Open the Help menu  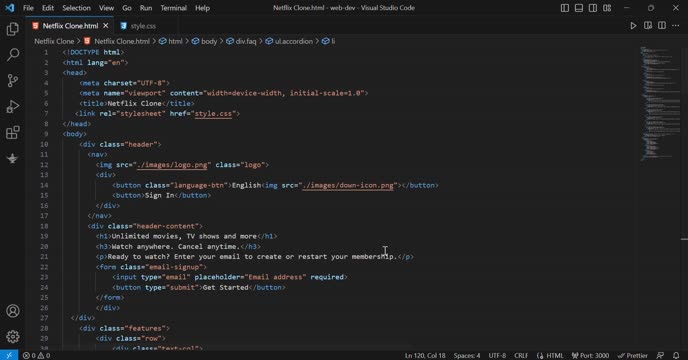tap(202, 8)
